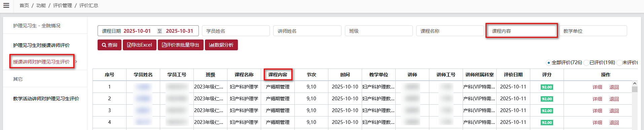This screenshot has height=130, width=644.
Task: Go to 首页 breadcrumb
Action: coord(24,5)
